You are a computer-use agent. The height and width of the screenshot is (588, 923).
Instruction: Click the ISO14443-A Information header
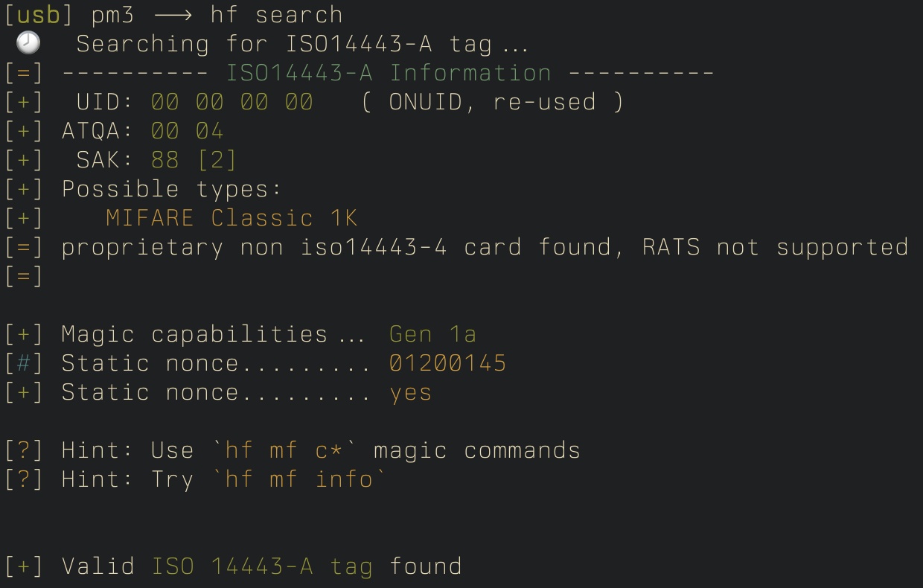(x=389, y=73)
